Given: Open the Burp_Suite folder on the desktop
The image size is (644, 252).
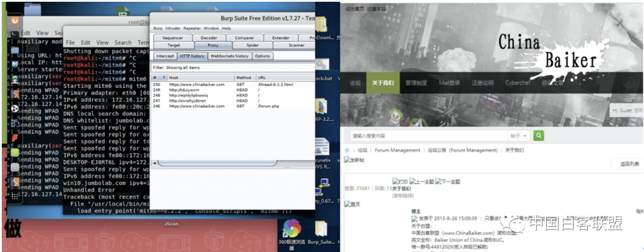Looking at the screenshot, I should [x=321, y=233].
